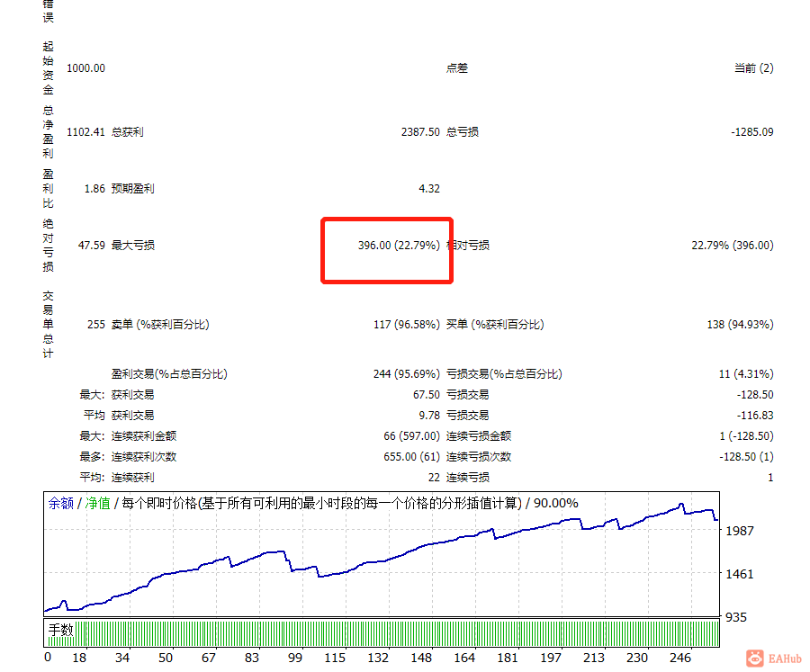Select the 点差 label
Screen dimensions: 810x672
pyautogui.click(x=456, y=68)
